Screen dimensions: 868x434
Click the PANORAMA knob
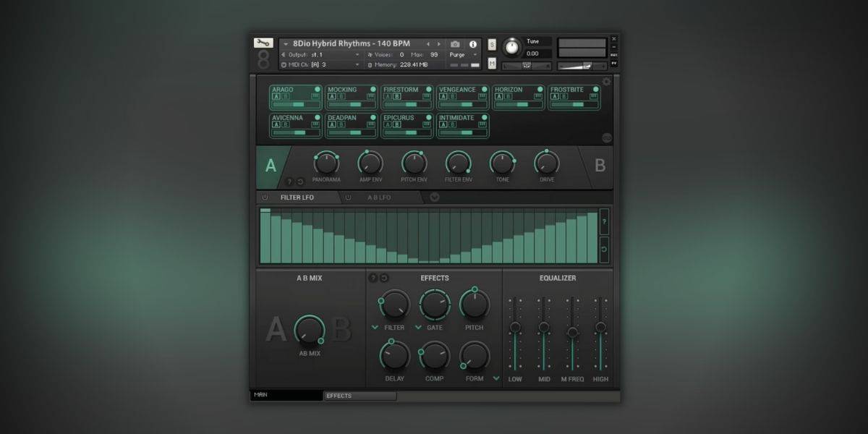tap(326, 163)
